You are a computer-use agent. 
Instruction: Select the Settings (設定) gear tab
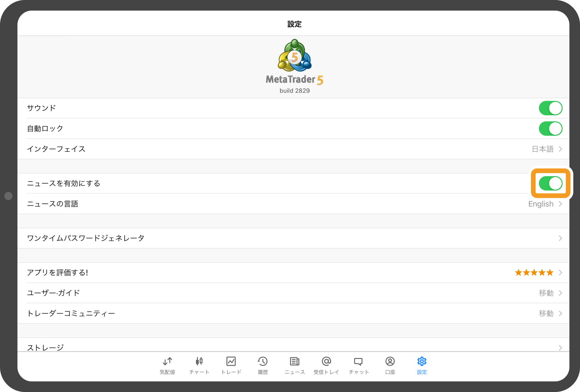click(x=422, y=365)
